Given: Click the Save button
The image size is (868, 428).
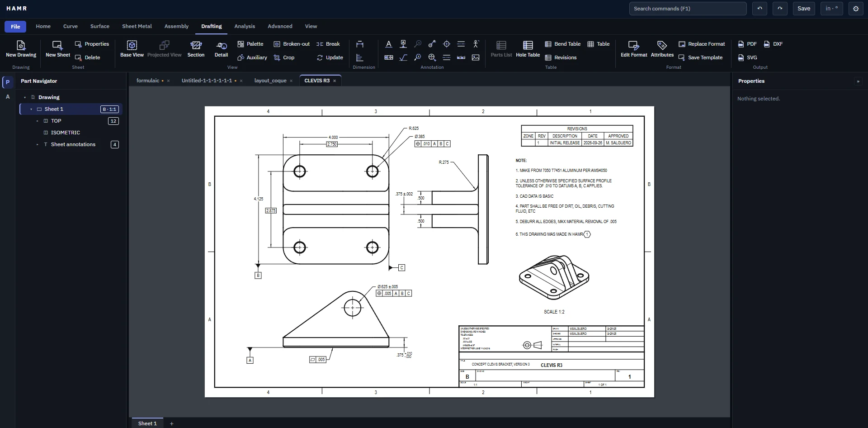Looking at the screenshot, I should [x=804, y=9].
